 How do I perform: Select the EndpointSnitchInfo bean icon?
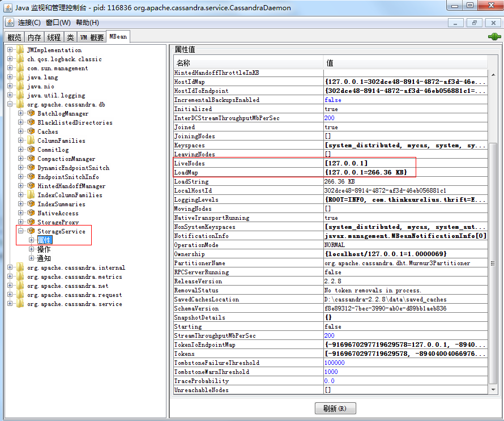[x=31, y=177]
